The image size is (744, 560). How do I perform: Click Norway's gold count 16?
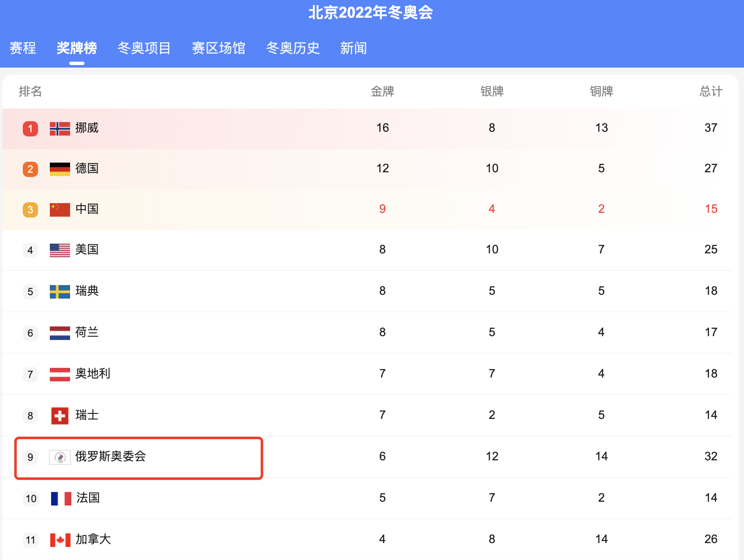coord(383,128)
